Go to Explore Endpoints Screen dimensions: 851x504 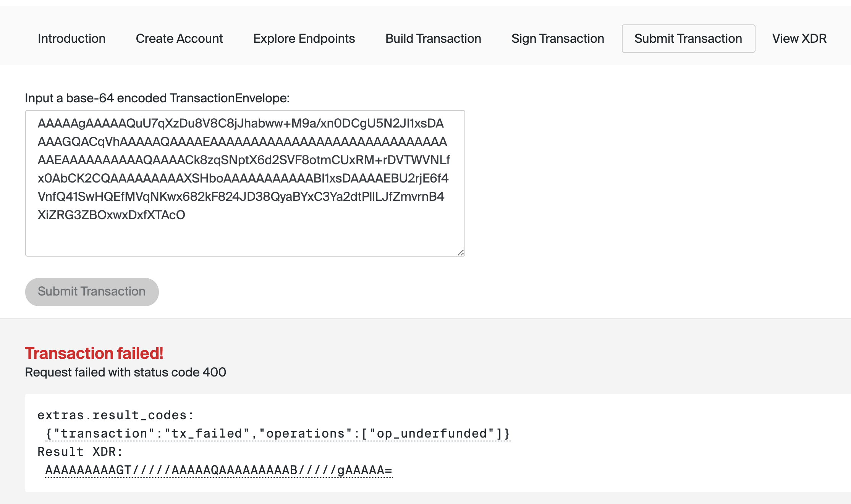click(x=304, y=38)
